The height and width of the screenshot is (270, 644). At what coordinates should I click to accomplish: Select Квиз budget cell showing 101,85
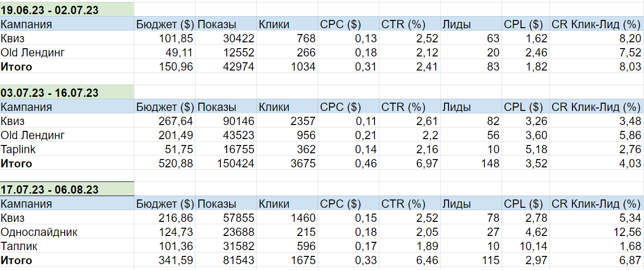[165, 38]
